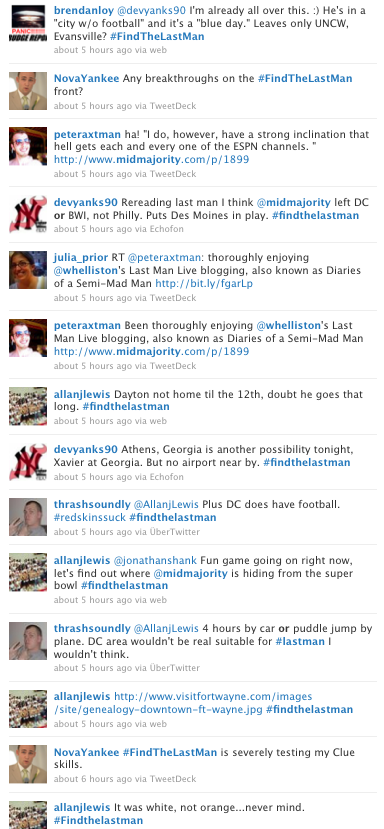
Task: Click the @AllanjLewis mention in the '4 hours by car' tweet
Action: click(166, 629)
